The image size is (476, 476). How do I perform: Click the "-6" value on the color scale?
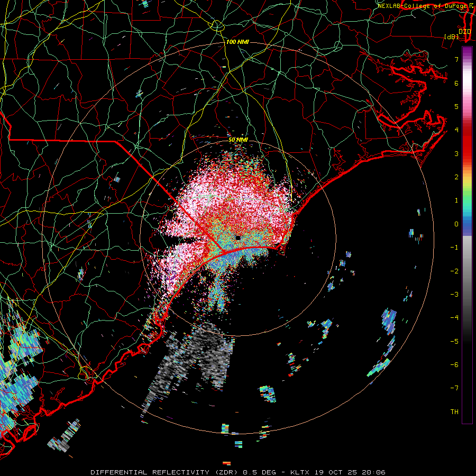pos(454,365)
